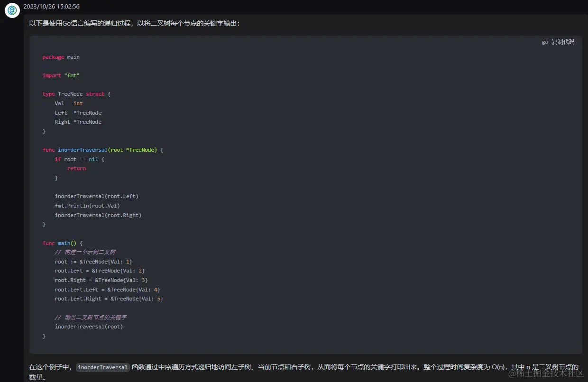
Task: Click 'root.Right = &TreeNode{Val: 3}' line
Action: tap(101, 280)
